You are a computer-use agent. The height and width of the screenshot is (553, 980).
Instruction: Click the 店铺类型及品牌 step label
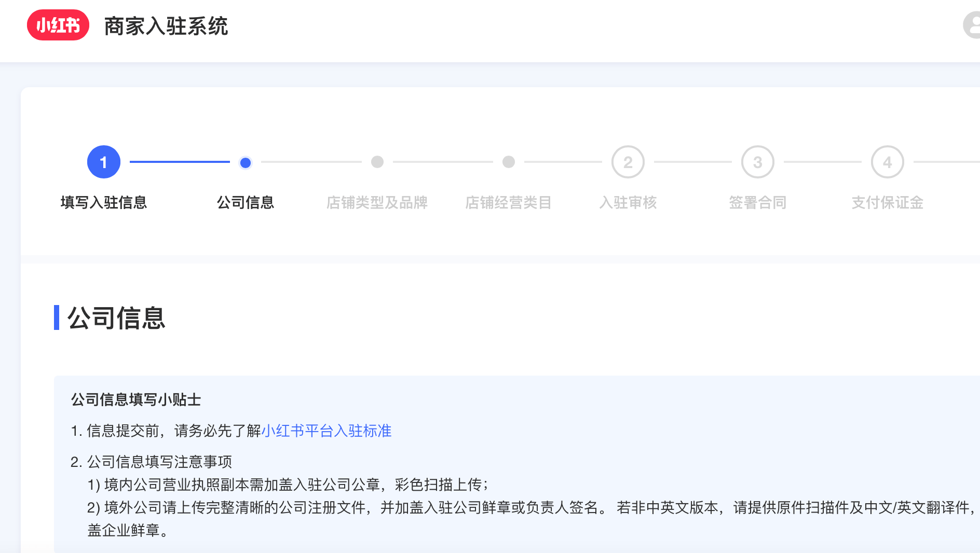[x=377, y=202]
